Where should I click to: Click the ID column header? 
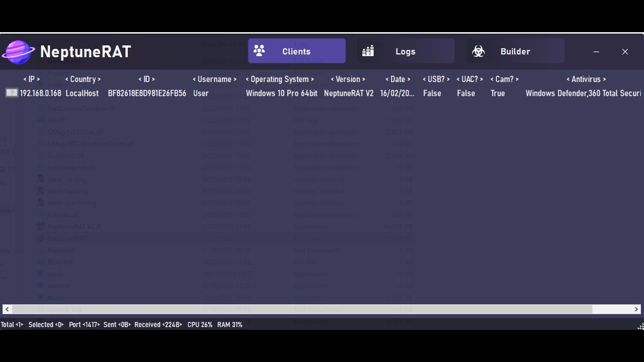147,79
